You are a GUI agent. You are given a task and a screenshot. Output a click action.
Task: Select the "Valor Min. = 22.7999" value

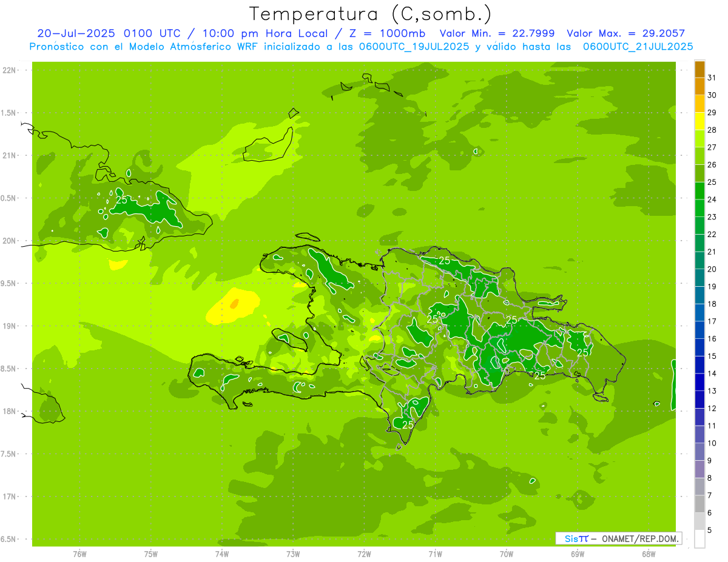coord(497,33)
